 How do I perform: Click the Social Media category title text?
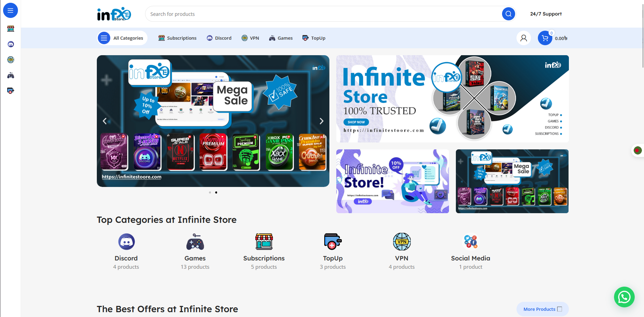[x=471, y=258]
